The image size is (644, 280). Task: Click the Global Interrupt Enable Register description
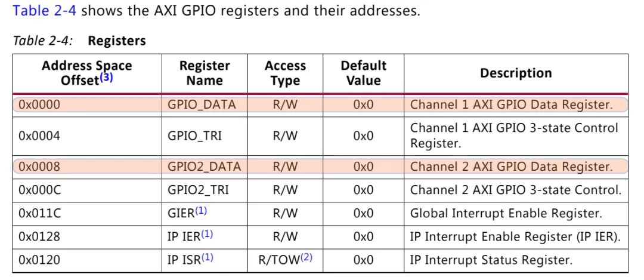coord(506,213)
